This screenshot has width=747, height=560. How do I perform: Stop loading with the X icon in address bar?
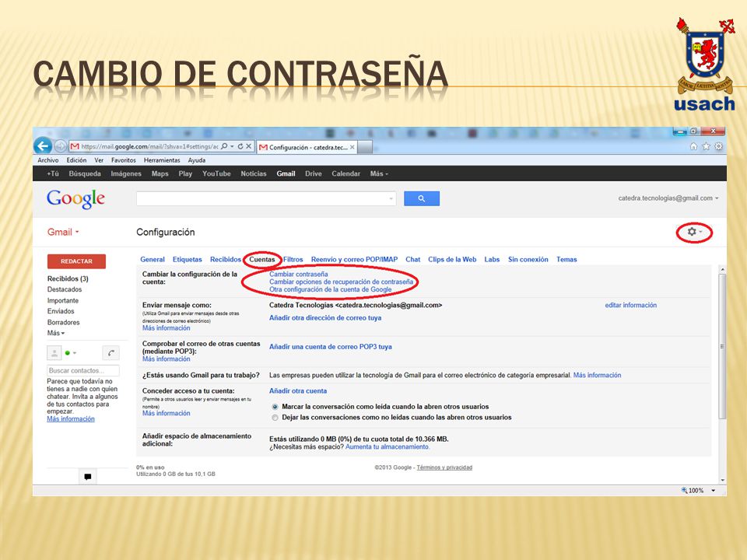click(248, 146)
